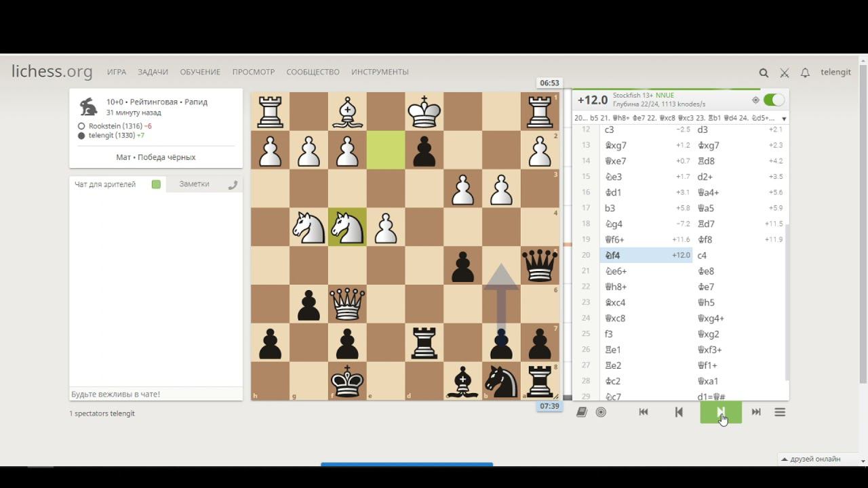Click the browser page scrollbar

point(863,224)
